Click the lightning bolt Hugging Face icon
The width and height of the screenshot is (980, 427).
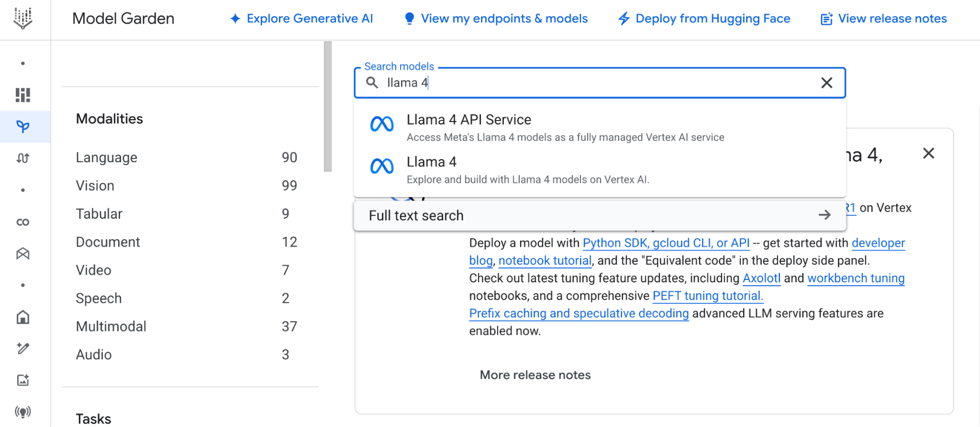[x=624, y=19]
